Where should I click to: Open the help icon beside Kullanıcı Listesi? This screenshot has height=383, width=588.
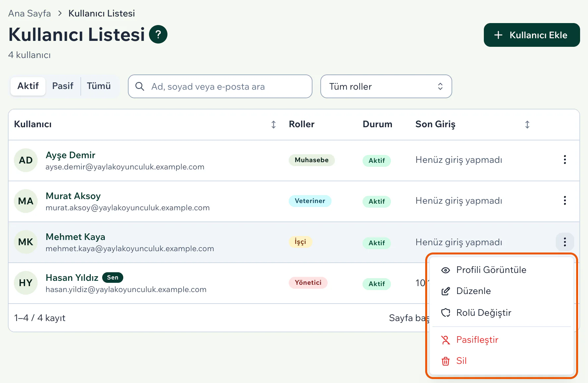point(158,34)
